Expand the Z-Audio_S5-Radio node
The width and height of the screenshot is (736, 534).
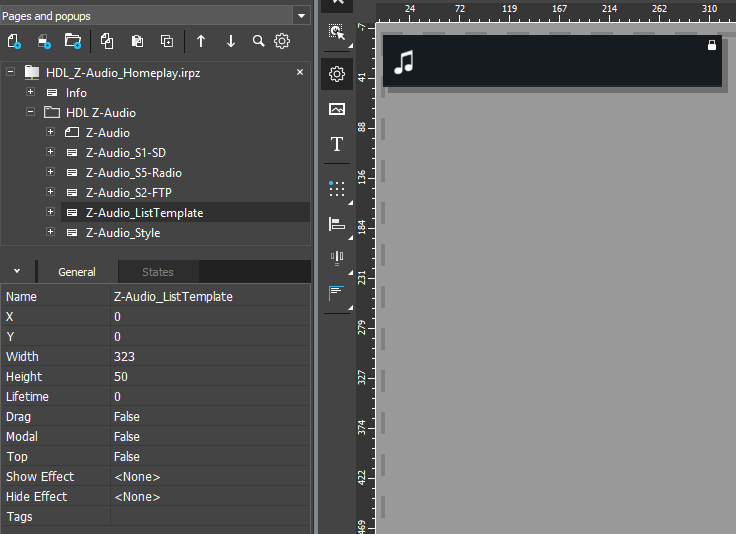(x=50, y=173)
